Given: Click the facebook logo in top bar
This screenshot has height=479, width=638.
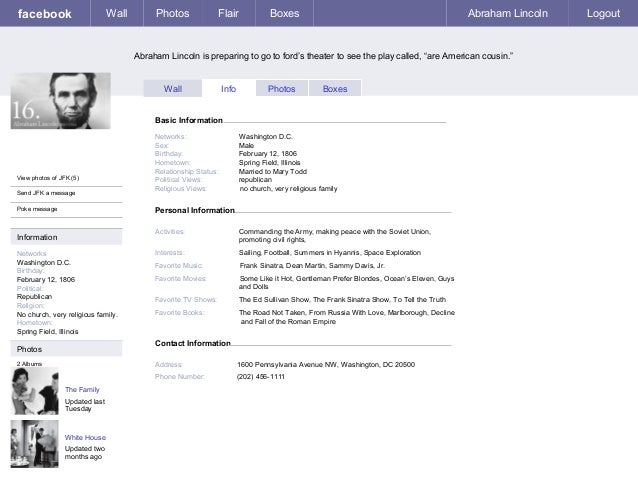Looking at the screenshot, I should (x=45, y=14).
